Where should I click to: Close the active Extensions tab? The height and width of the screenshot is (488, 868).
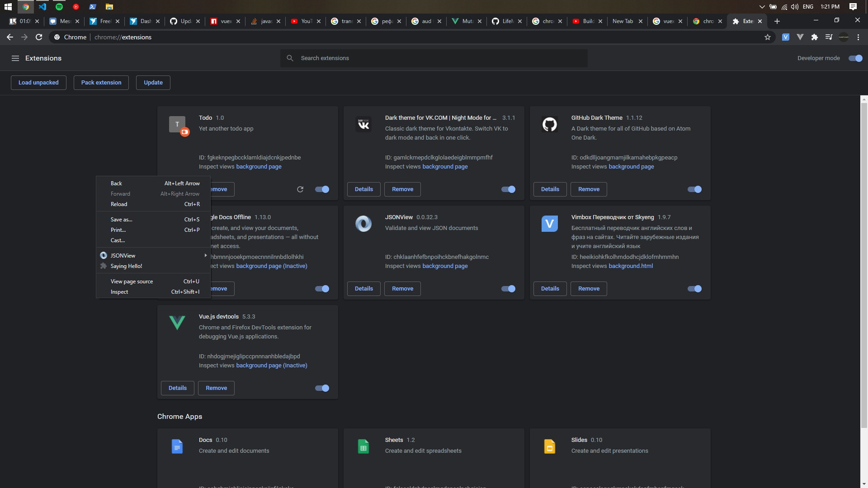coord(760,21)
